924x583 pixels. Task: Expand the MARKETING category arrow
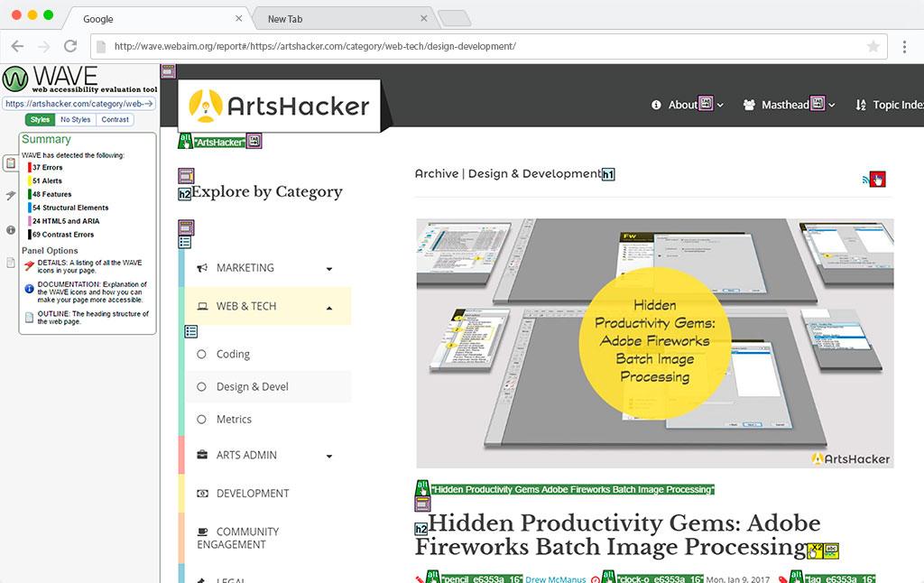click(x=329, y=269)
